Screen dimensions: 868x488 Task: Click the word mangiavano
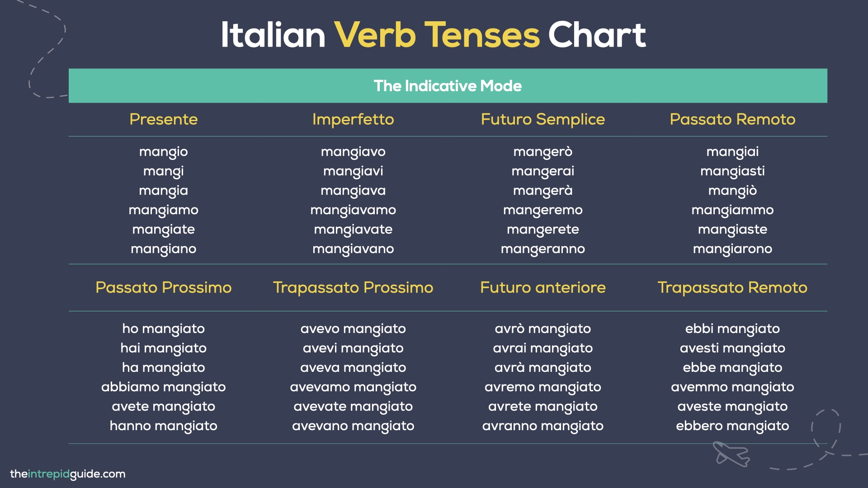coord(353,249)
